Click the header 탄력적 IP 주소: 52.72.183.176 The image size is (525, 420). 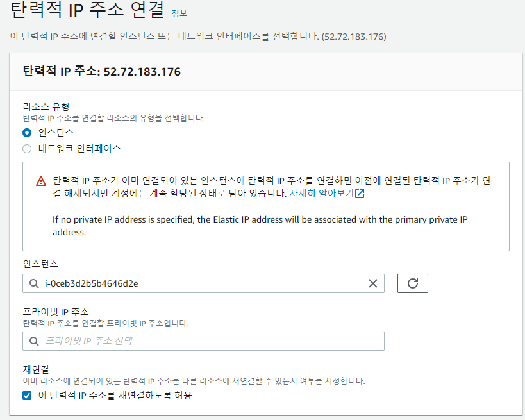click(102, 71)
